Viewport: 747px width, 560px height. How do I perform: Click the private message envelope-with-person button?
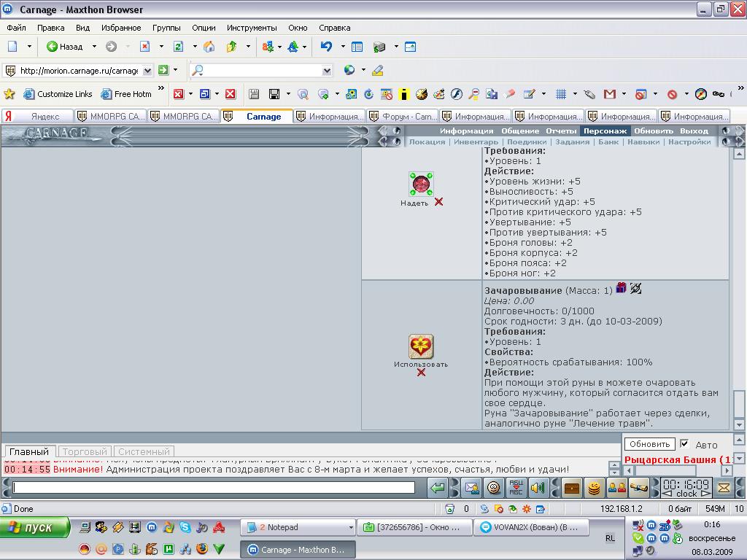click(472, 488)
